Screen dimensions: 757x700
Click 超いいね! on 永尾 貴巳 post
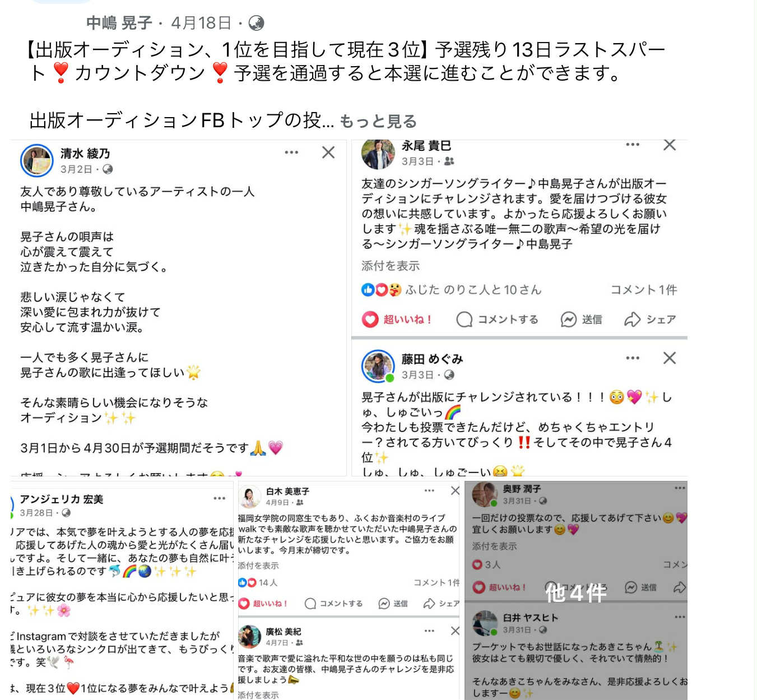tap(397, 319)
